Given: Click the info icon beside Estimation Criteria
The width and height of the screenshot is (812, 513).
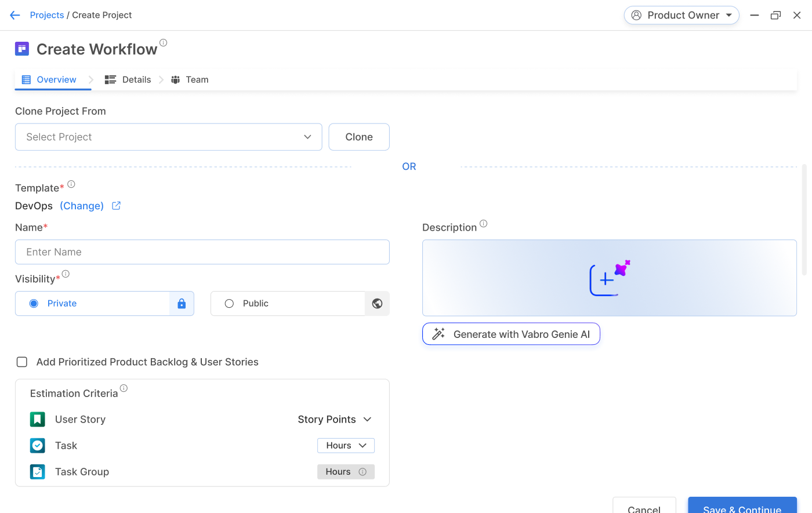Looking at the screenshot, I should coord(124,388).
